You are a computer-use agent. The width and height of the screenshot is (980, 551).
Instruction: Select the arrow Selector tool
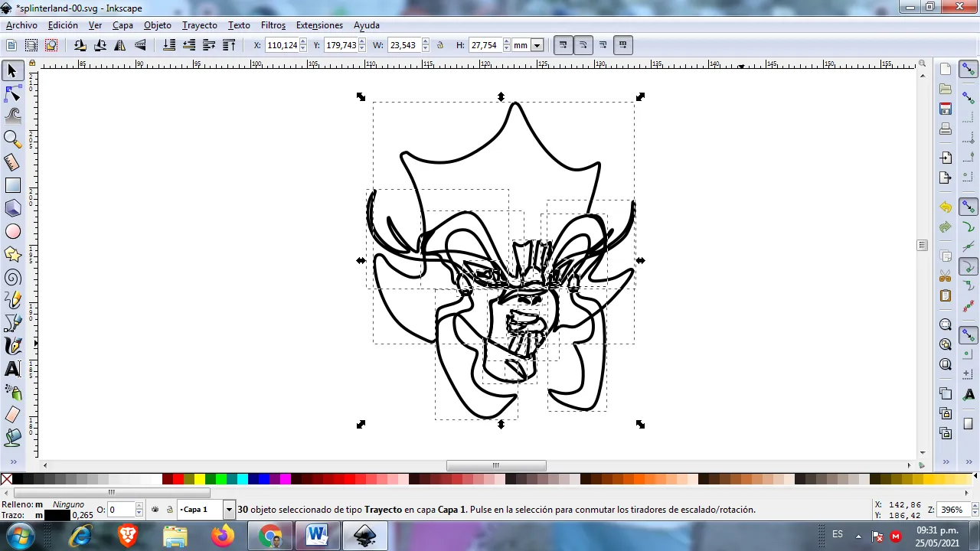[12, 71]
